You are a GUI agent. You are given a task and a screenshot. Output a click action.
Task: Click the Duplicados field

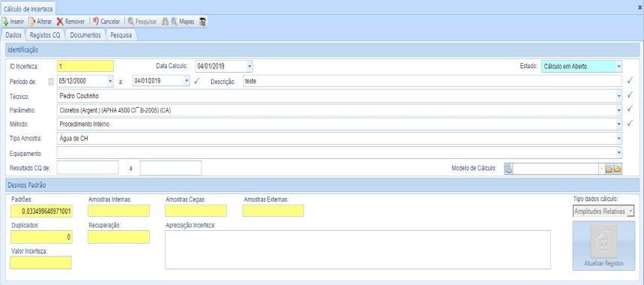41,237
